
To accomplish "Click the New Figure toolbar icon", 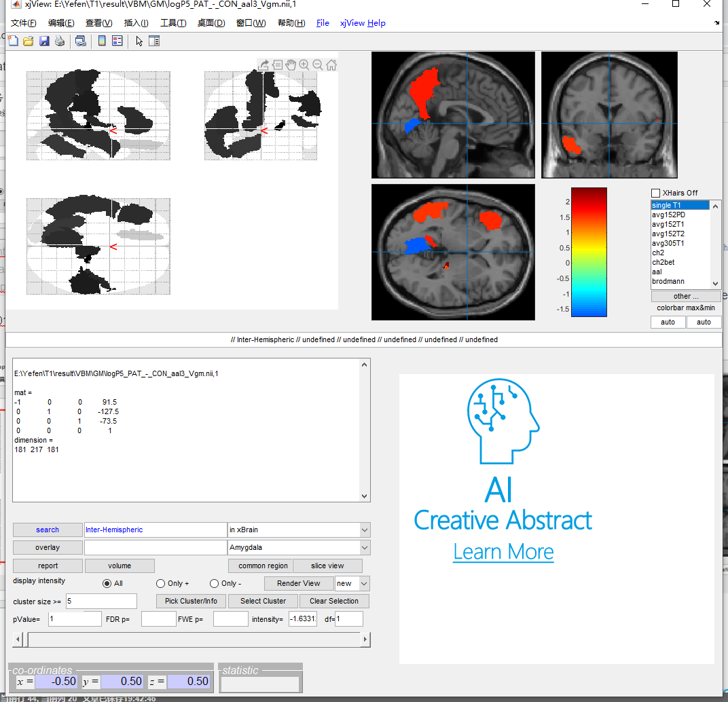I will 14,41.
